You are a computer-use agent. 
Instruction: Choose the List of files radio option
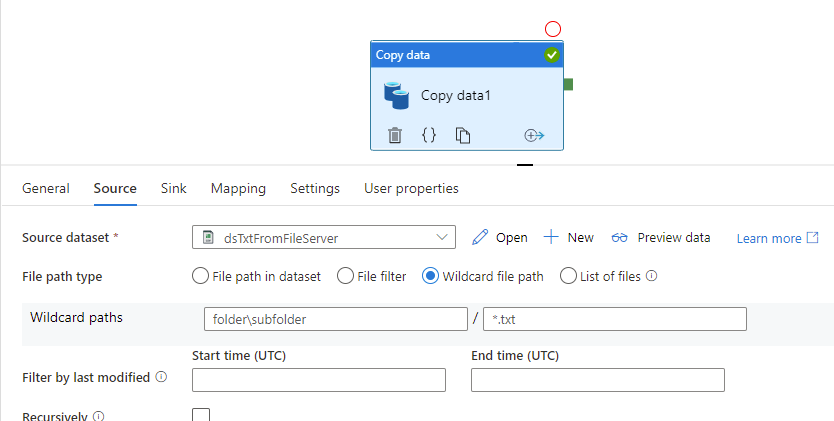tap(568, 276)
